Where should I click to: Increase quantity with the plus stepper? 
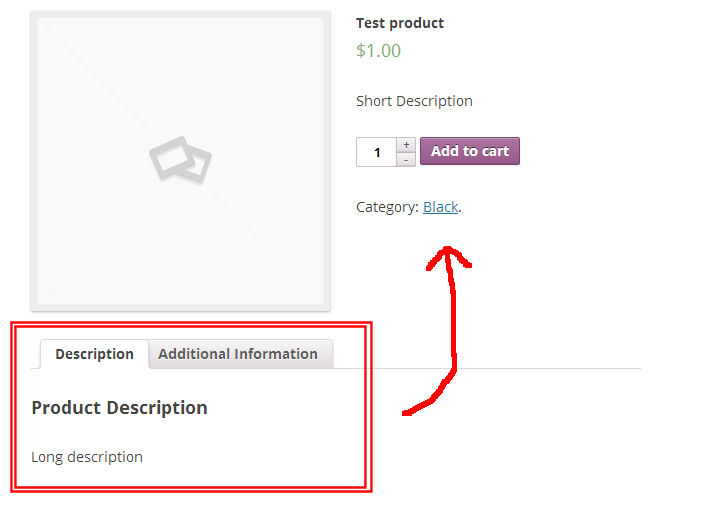406,144
